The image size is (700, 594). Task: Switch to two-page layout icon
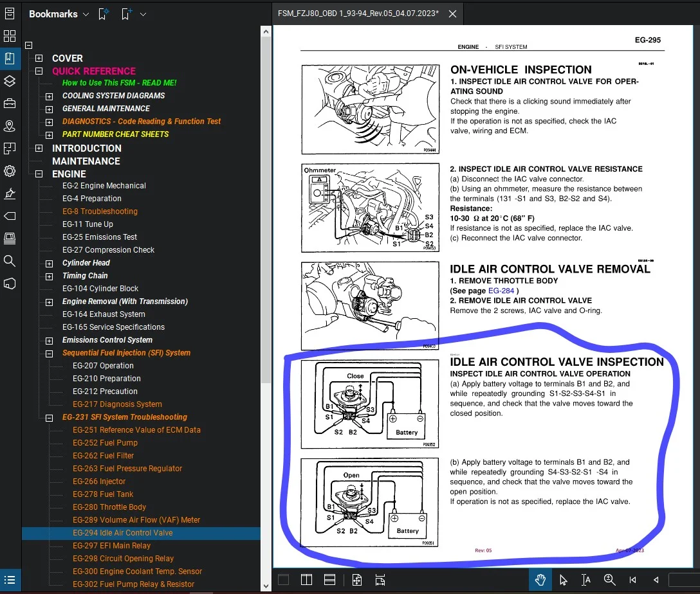pos(307,580)
